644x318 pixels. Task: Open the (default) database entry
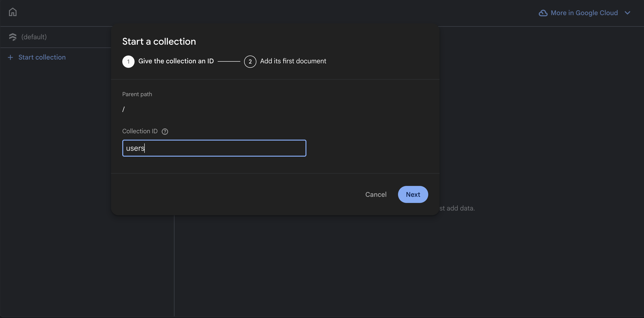[34, 37]
